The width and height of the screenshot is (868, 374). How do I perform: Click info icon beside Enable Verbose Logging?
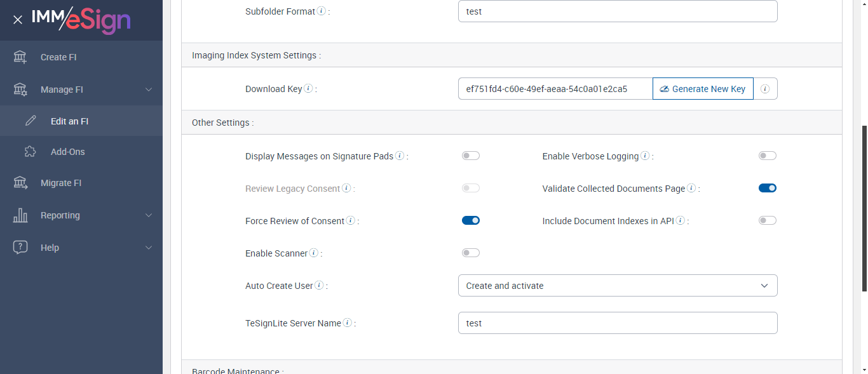(x=645, y=156)
